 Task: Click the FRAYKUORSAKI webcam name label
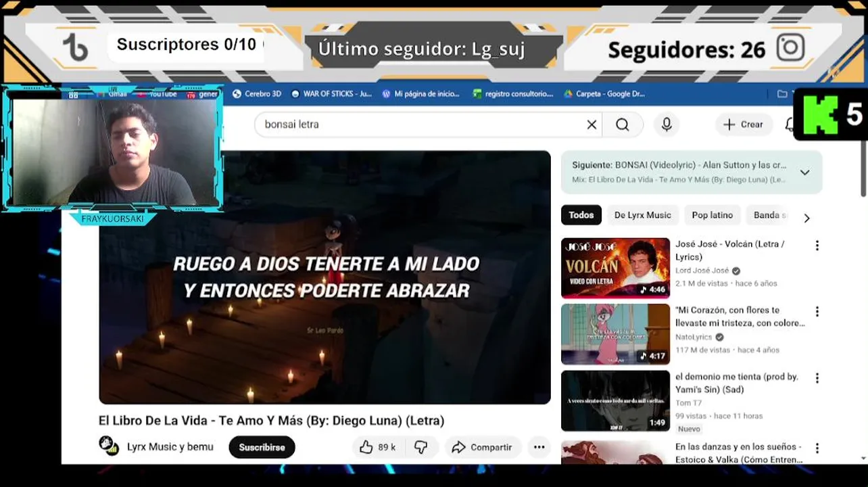point(113,218)
